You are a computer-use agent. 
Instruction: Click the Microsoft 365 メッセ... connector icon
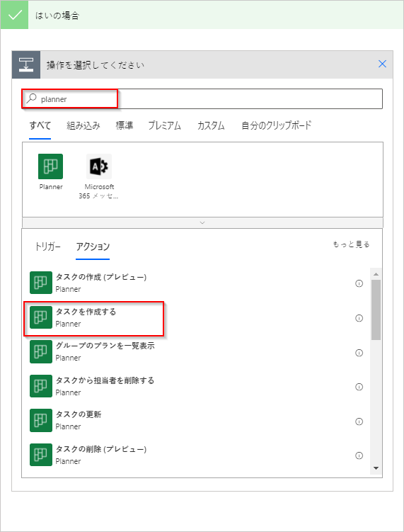(99, 166)
